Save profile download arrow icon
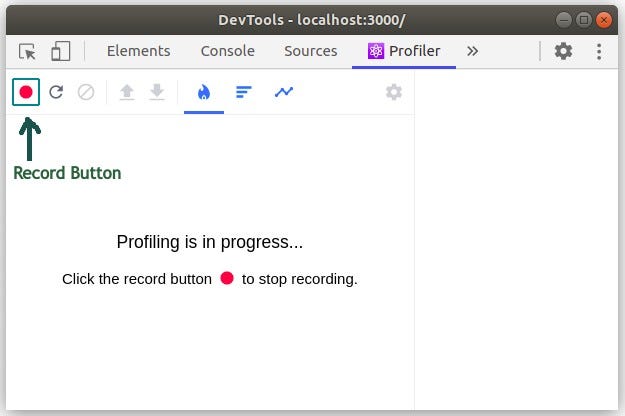 tap(157, 92)
